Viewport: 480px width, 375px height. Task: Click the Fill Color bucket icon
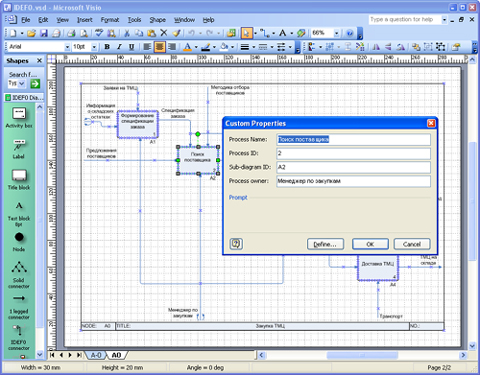224,47
